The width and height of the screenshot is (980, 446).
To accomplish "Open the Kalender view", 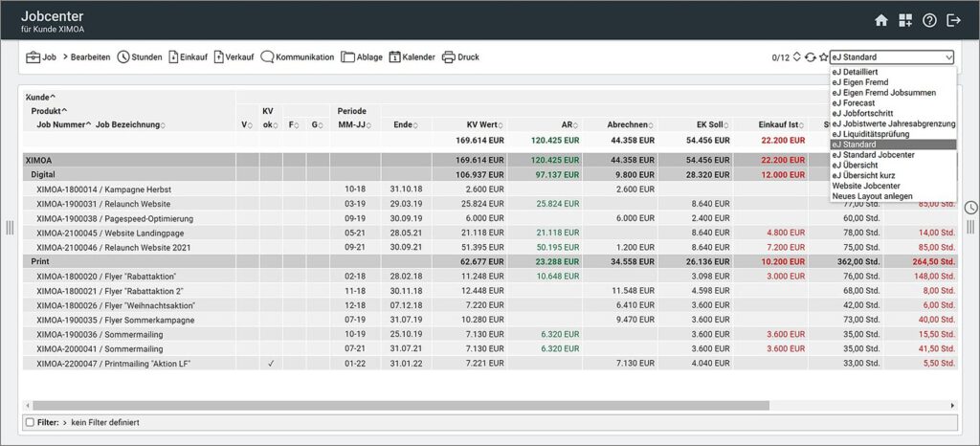I will (x=412, y=57).
